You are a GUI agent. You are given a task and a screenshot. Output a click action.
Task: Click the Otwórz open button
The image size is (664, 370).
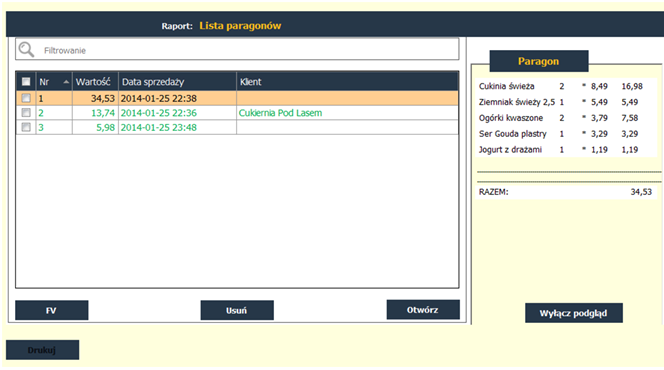click(x=423, y=309)
